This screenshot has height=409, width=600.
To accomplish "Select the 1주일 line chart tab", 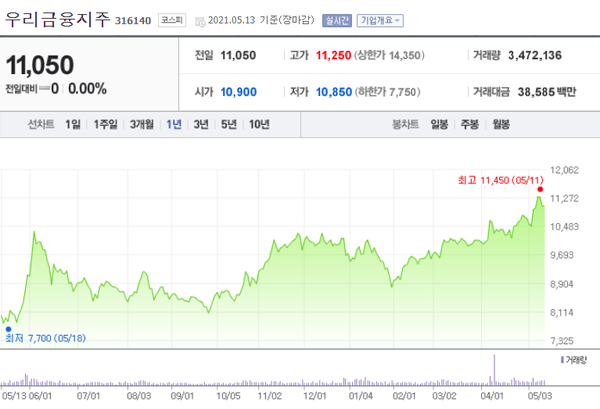I will click(106, 124).
